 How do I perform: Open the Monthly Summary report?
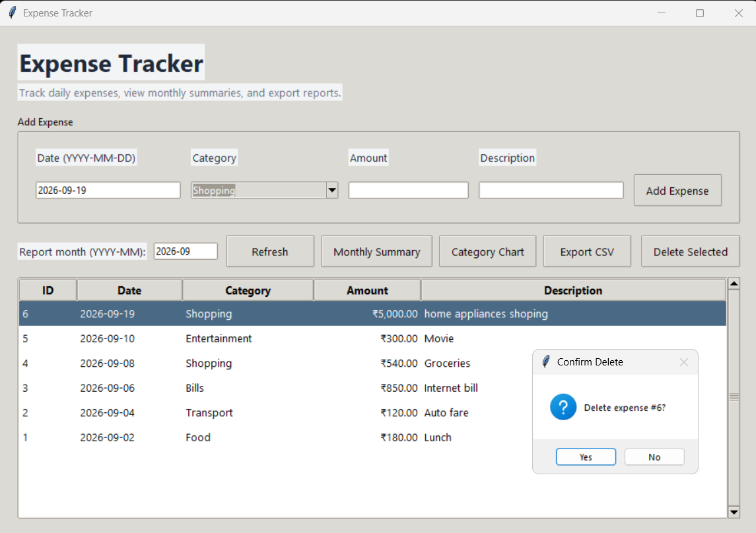376,251
